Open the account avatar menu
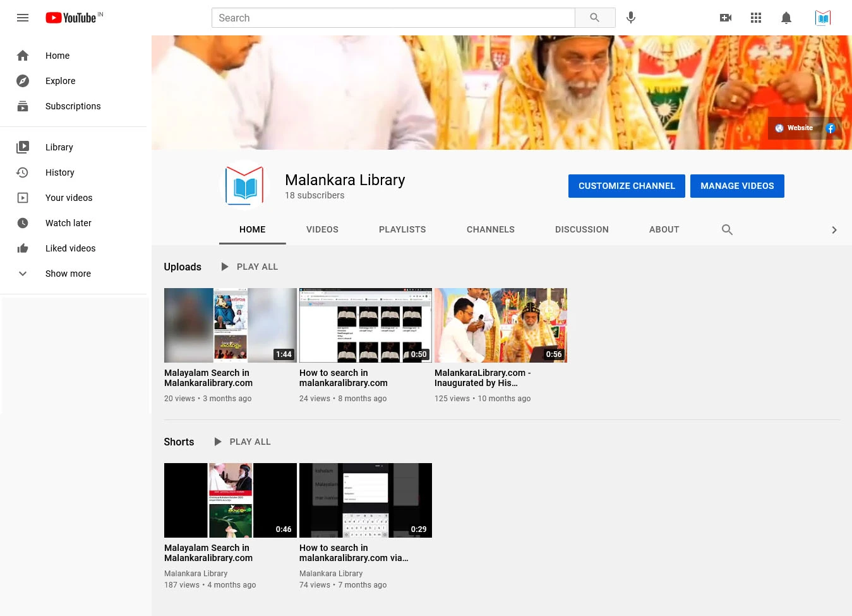This screenshot has width=852, height=616. coord(823,18)
